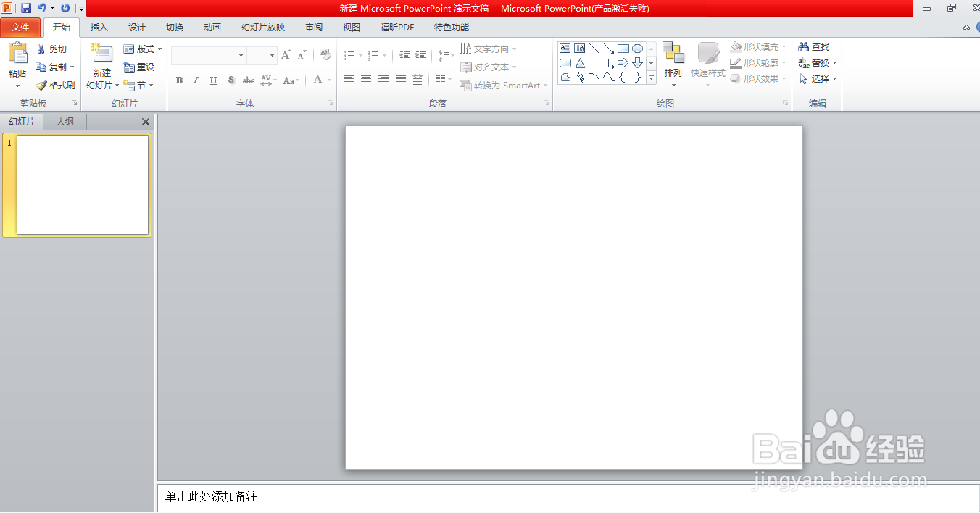The height and width of the screenshot is (513, 980).
Task: Switch to the Review (审阅) tab
Action: [314, 28]
